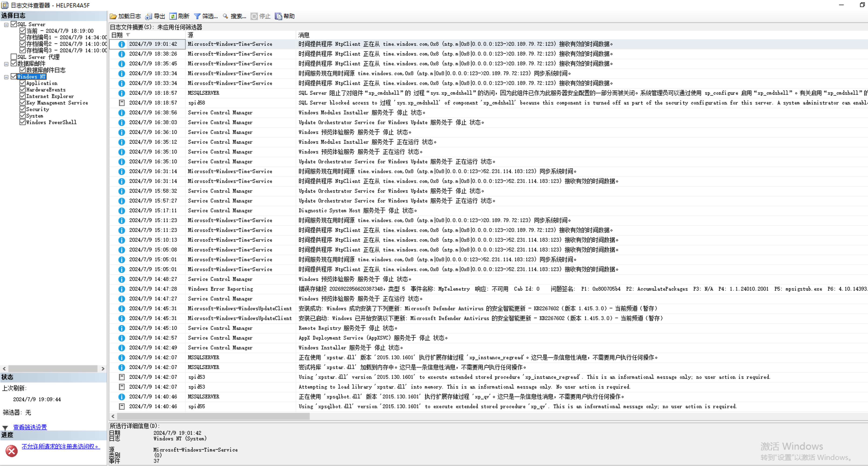This screenshot has width=868, height=466.
Task: Collapse the Windows NT tree node
Action: (x=6, y=77)
